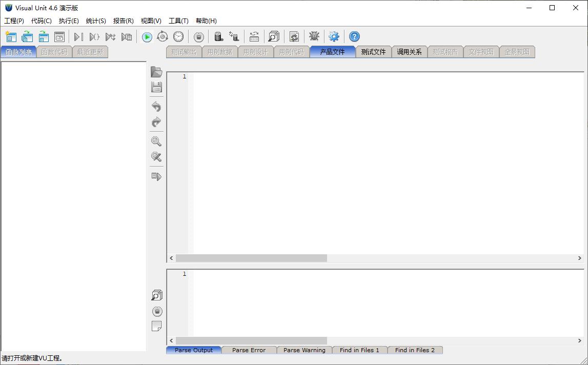Open the 统计(S) menu
Image resolution: width=588 pixels, height=365 pixels.
(96, 21)
